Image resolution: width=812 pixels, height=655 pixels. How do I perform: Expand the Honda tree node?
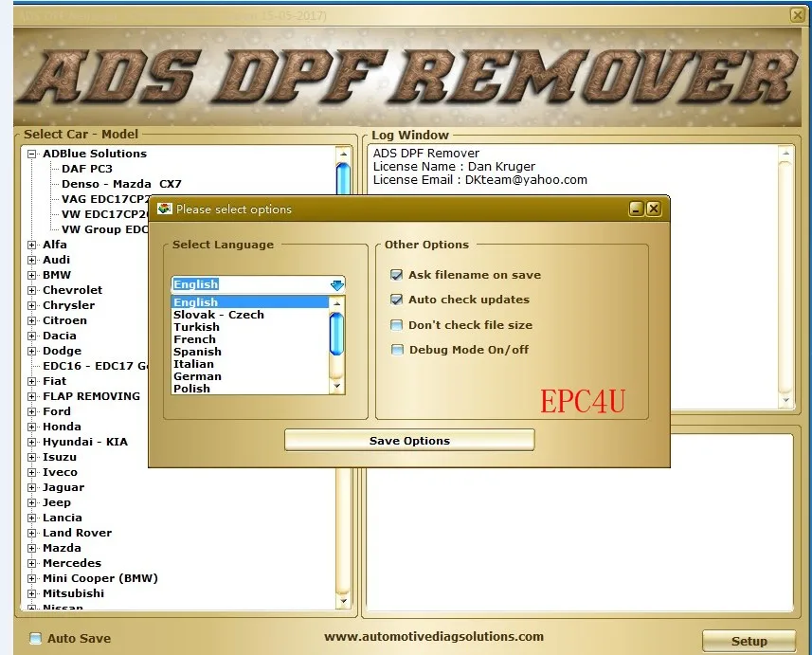click(32, 427)
